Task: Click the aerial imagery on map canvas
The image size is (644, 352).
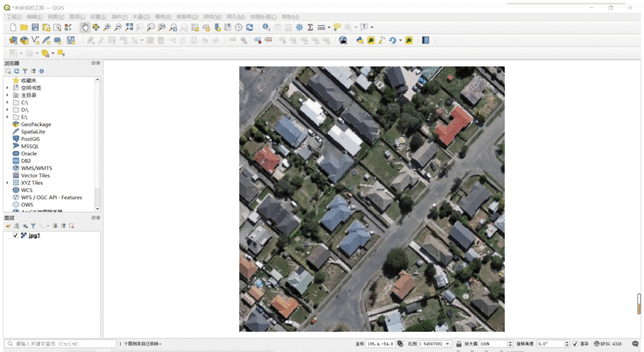Action: [372, 199]
